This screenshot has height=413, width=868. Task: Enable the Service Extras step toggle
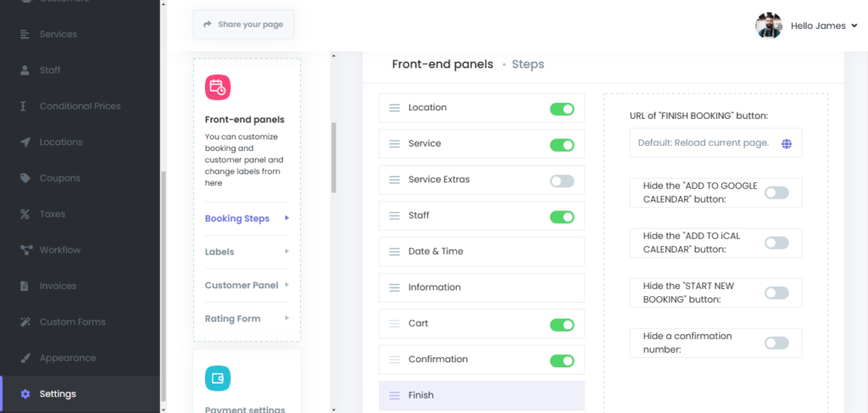pyautogui.click(x=561, y=181)
